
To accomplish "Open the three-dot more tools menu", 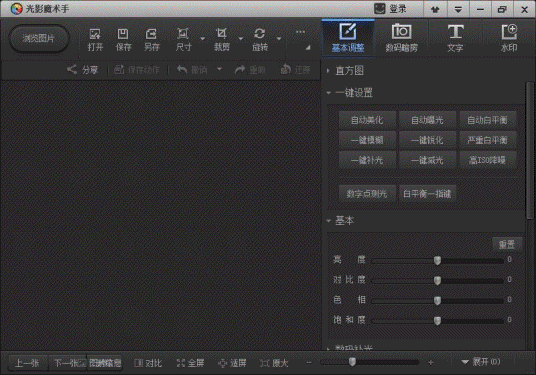I will pyautogui.click(x=300, y=32).
